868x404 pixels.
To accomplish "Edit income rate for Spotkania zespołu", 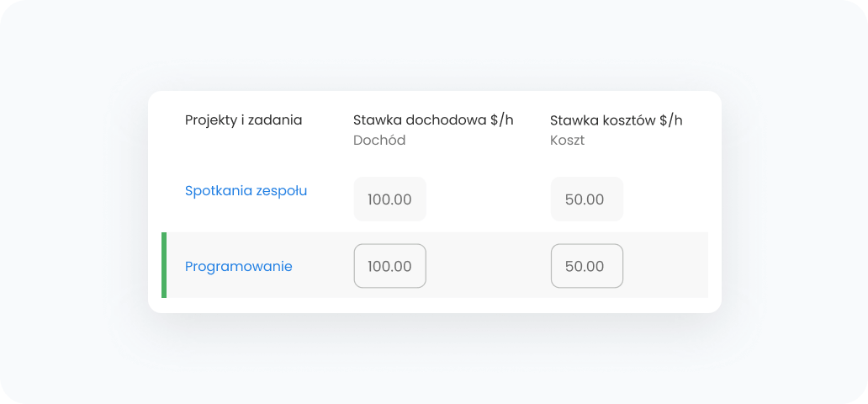I will (389, 199).
